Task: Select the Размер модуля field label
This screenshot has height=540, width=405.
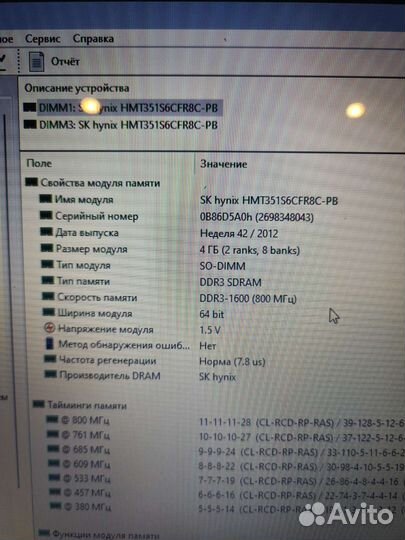Action: pyautogui.click(x=92, y=249)
